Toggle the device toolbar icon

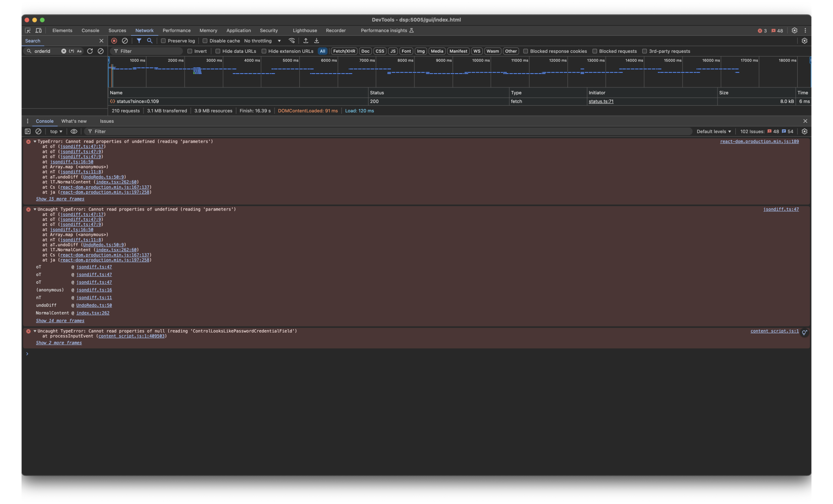point(39,30)
